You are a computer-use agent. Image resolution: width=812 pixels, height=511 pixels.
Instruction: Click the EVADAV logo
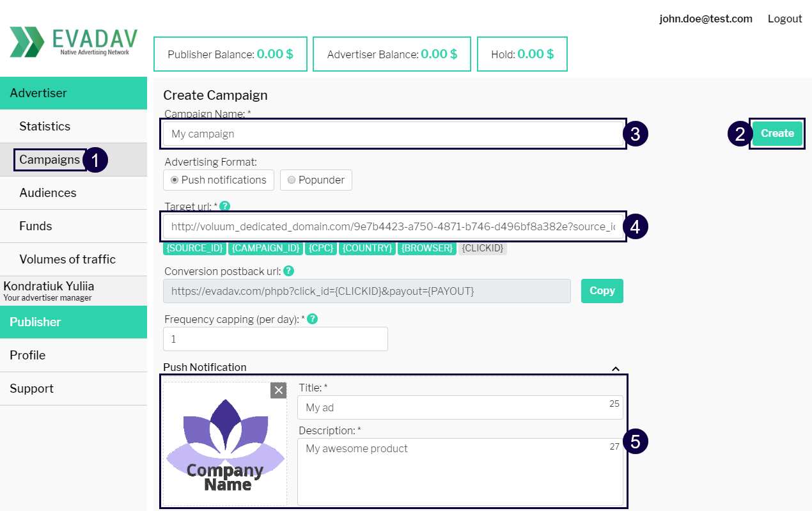click(73, 42)
